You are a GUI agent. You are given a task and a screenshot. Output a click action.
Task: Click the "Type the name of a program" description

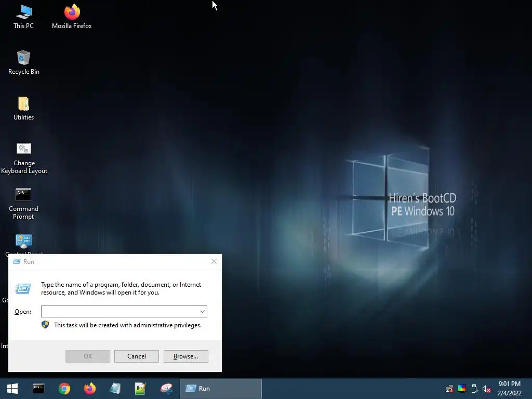coord(121,288)
